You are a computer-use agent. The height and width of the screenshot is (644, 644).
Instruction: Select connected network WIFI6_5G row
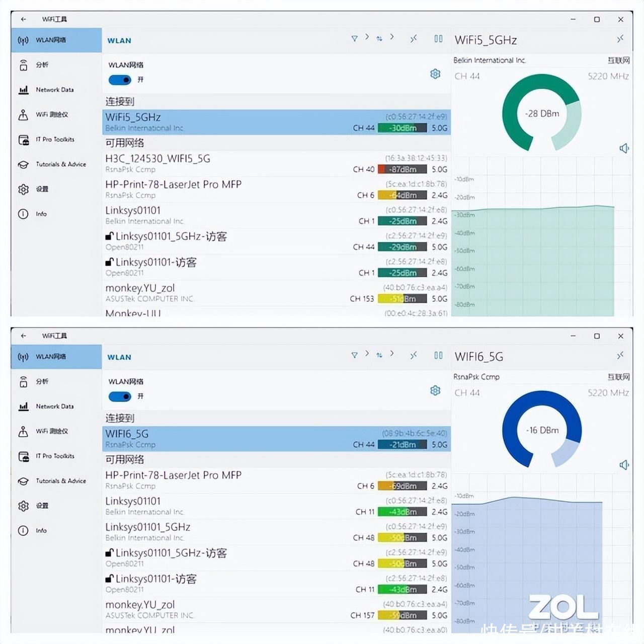[x=276, y=439]
